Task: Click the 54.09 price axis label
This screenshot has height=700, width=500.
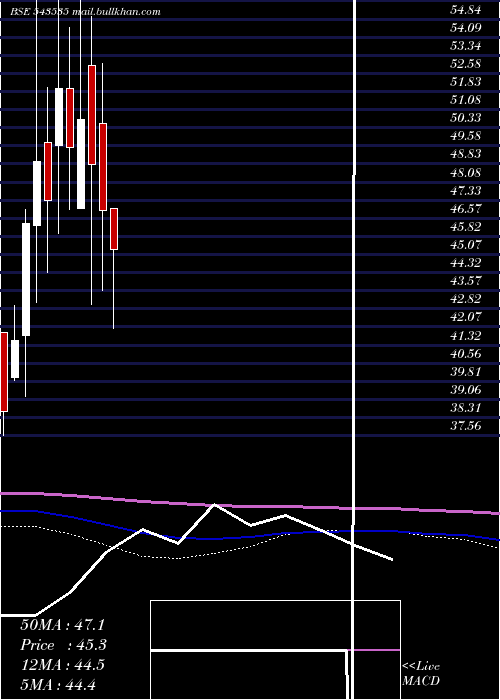Action: (x=465, y=28)
